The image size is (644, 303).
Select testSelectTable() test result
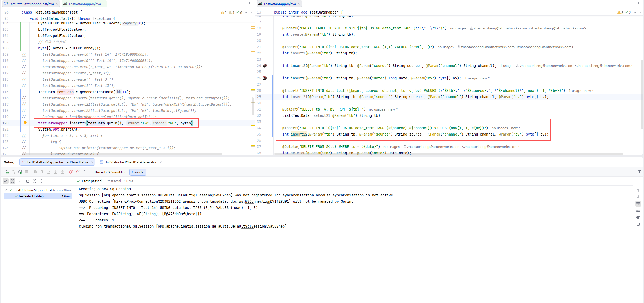[31, 196]
